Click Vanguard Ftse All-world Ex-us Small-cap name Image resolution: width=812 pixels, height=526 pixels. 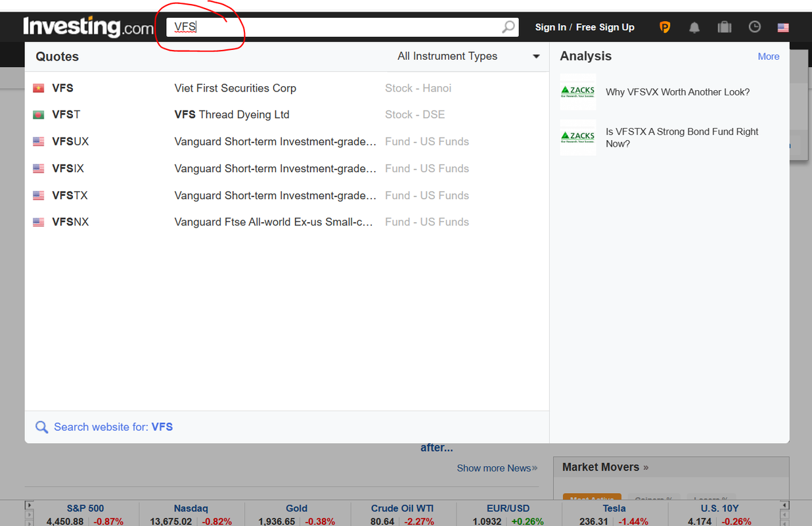(x=275, y=222)
